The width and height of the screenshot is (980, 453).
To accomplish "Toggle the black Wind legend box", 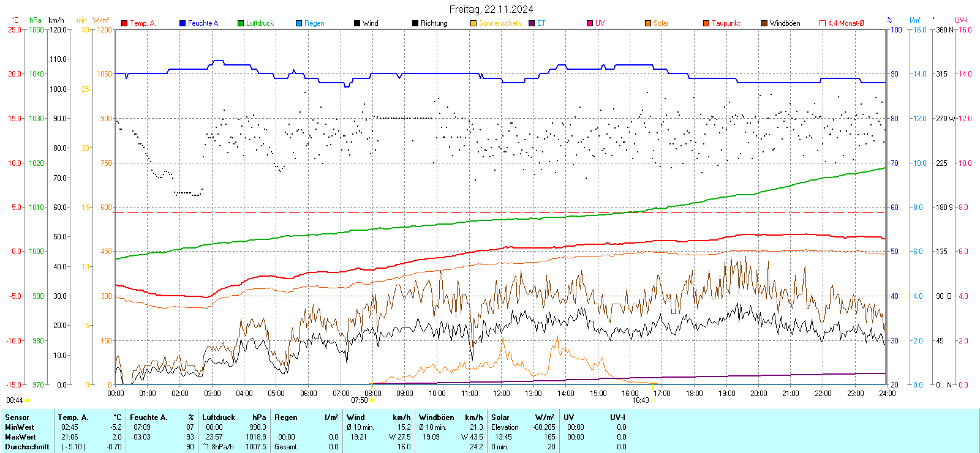I will pyautogui.click(x=357, y=23).
